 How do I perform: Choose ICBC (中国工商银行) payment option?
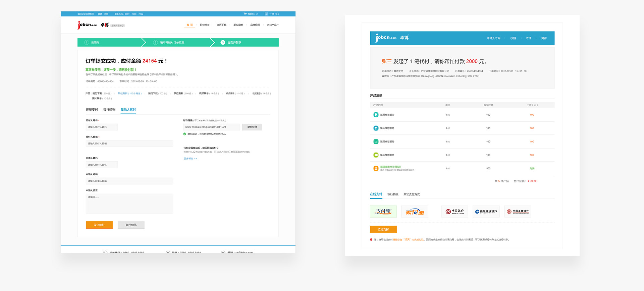518,212
